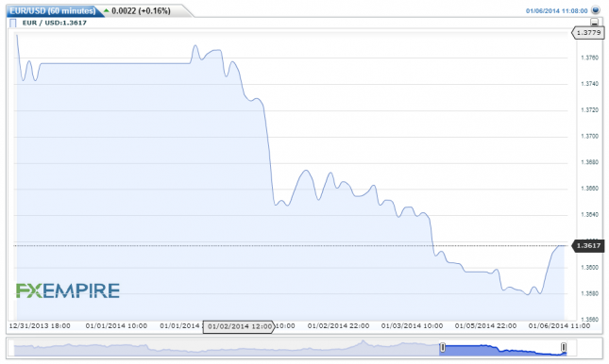This screenshot has width=609, height=364.
Task: Click the 1.3779 high price label
Action: (588, 33)
